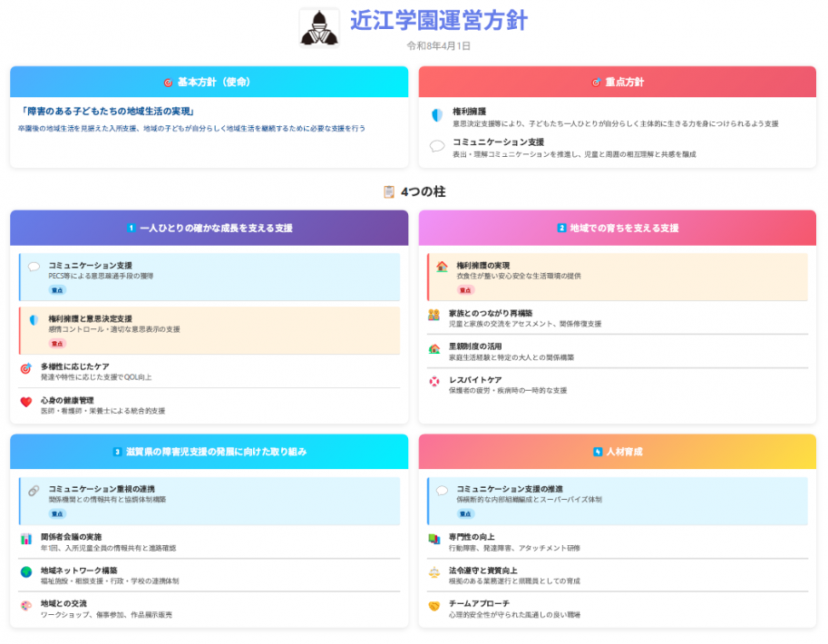Click speech bubble icon in PECS communication row
The width and height of the screenshot is (828, 644).
coord(34,267)
